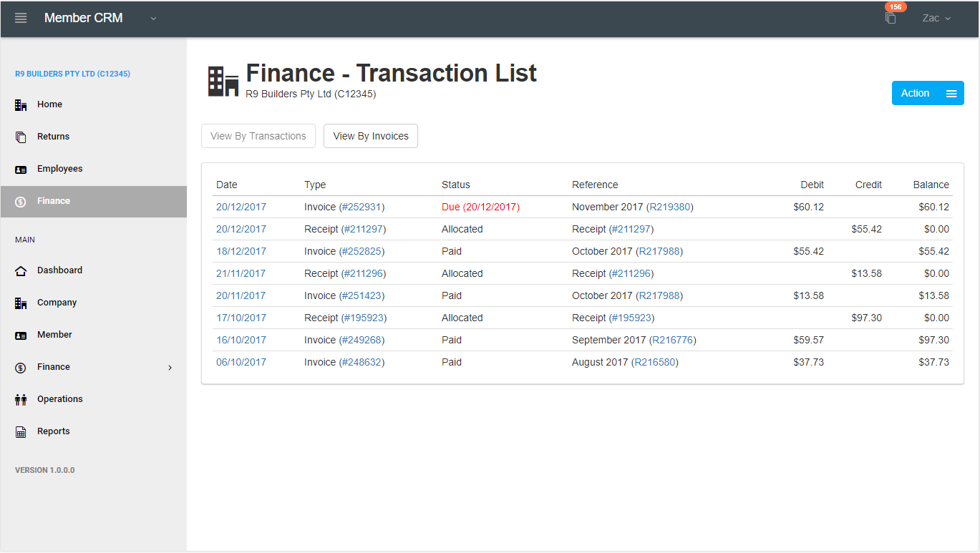Click the 16/10/2017 date link

241,340
